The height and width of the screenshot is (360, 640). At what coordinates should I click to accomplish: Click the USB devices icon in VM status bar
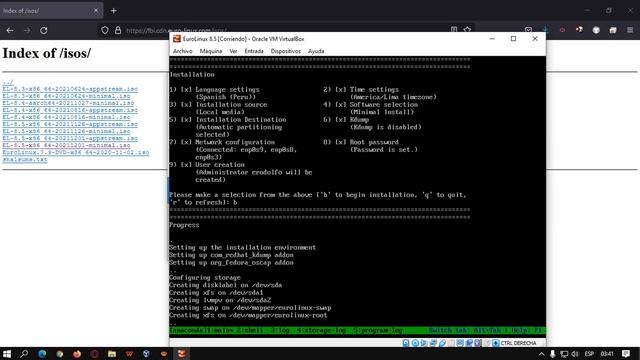pos(442,343)
